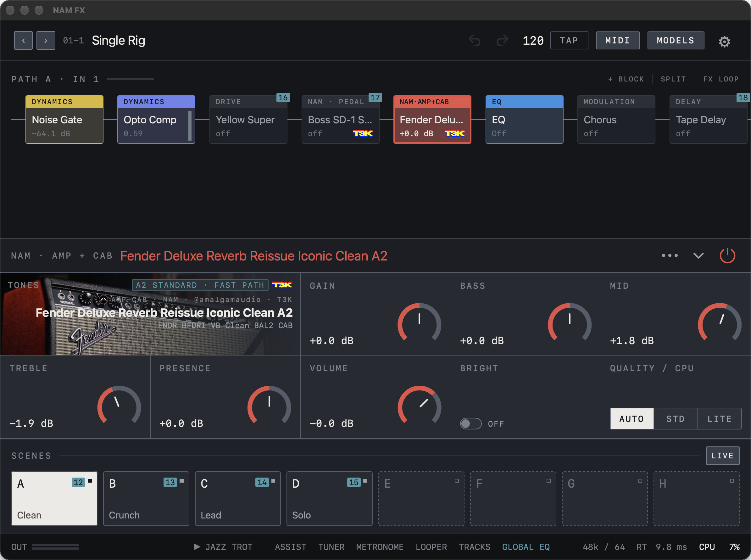Add a new block with + BLOCK
Viewport: 751px width, 560px height.
626,79
